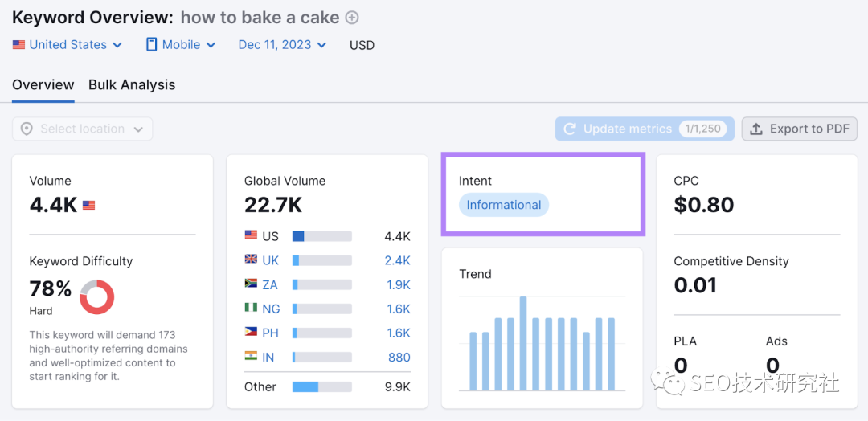Click the location pin icon
Image resolution: width=868 pixels, height=421 pixels.
27,129
